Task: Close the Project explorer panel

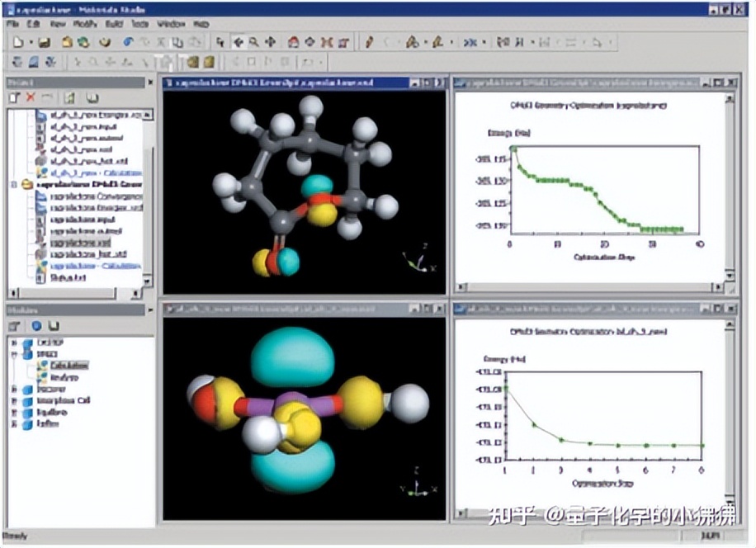Action: (x=150, y=82)
